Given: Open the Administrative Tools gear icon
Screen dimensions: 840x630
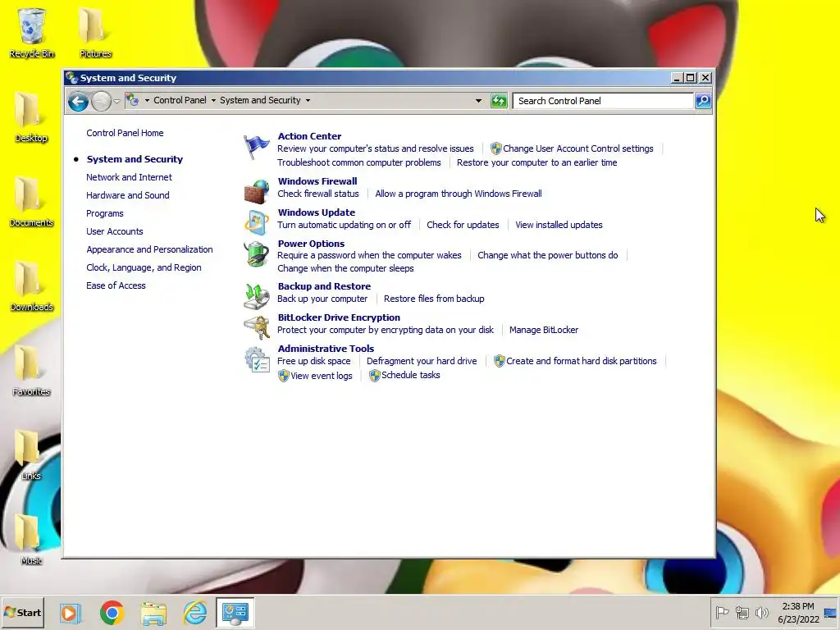Looking at the screenshot, I should [257, 359].
